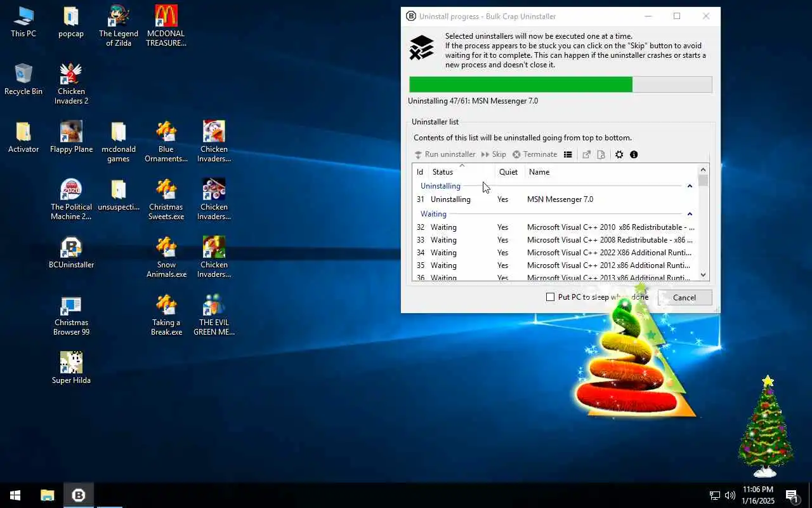Collapse the Waiting group
This screenshot has height=508, width=812.
coord(690,214)
